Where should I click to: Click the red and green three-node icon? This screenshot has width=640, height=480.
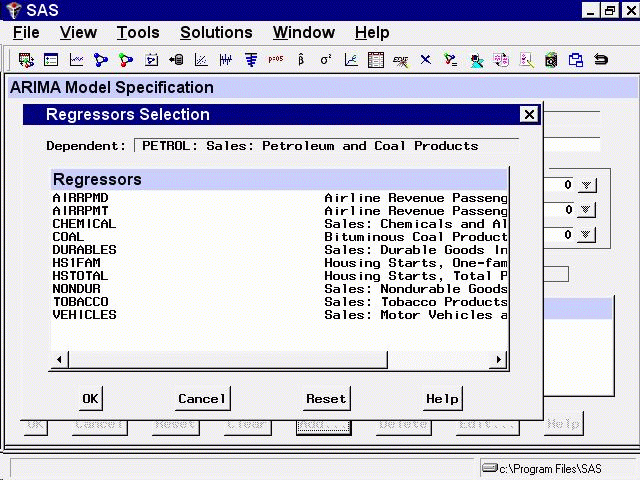pos(126,60)
